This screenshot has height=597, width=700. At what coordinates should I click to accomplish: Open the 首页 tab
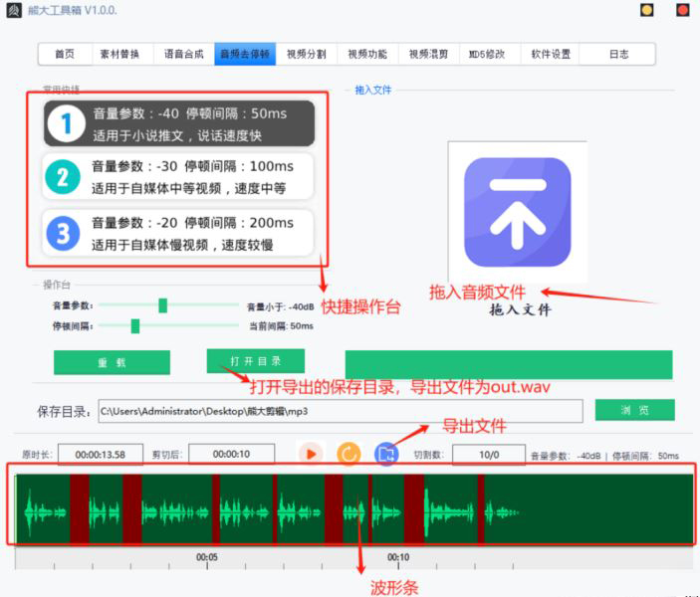pyautogui.click(x=65, y=54)
